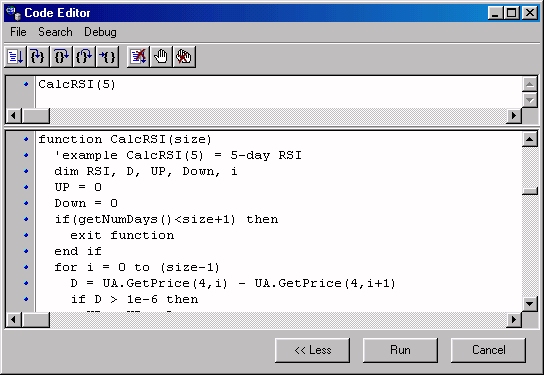This screenshot has height=375, width=544.
Task: Click the Run script toolbar icon
Action: point(16,57)
